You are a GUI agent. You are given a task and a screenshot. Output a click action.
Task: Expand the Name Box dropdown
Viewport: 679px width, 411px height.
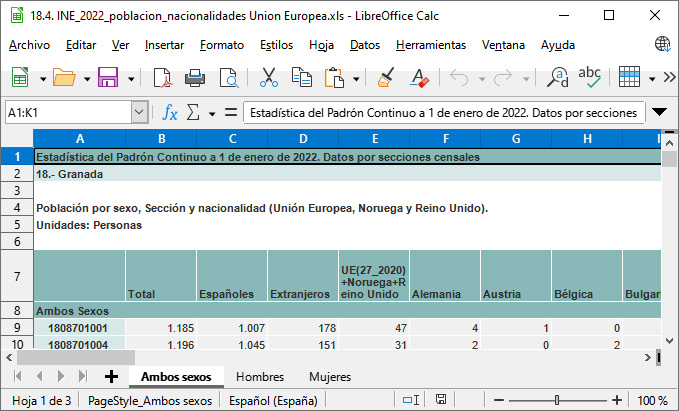(x=139, y=113)
